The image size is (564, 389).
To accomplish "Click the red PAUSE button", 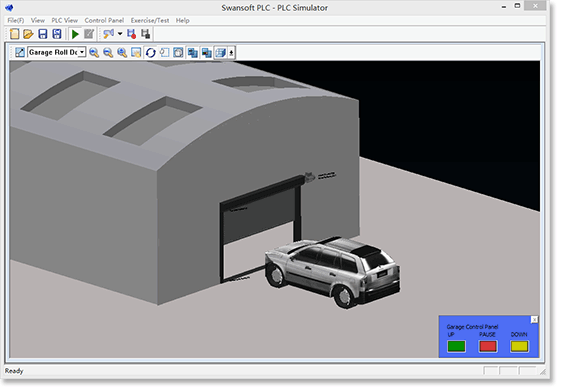I will pyautogui.click(x=488, y=346).
